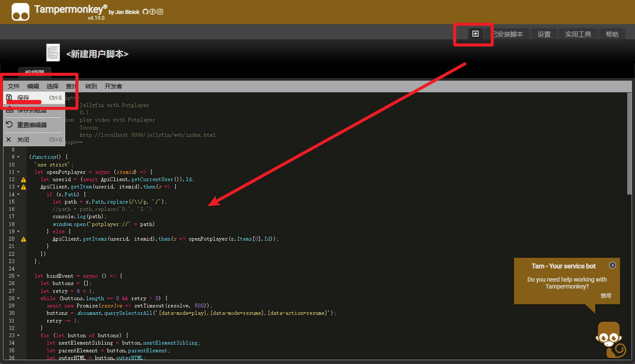
Task: Open the GitHub icon link in header
Action: pyautogui.click(x=145, y=12)
